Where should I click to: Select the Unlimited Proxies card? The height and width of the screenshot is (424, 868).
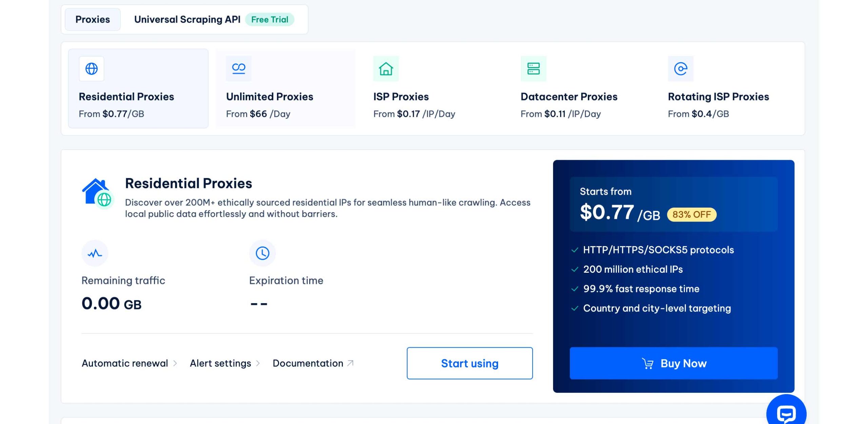point(286,89)
